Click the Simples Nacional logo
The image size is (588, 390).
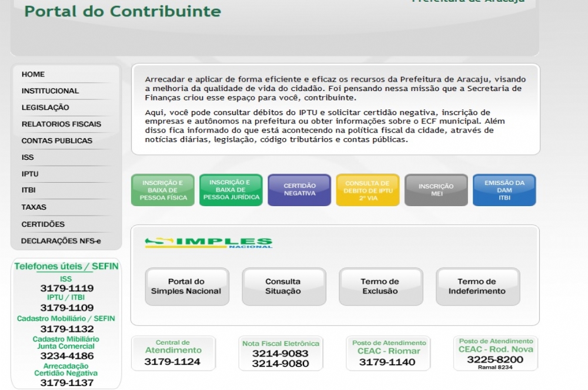[x=209, y=243]
